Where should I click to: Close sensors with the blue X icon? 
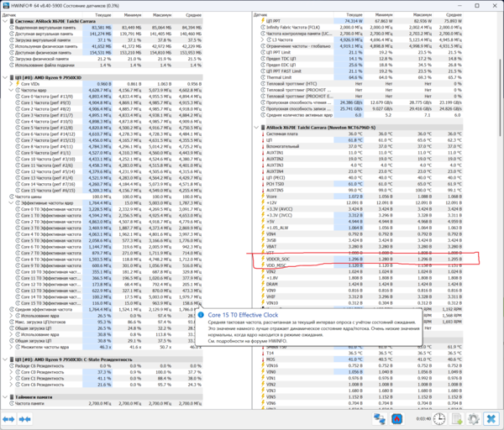[x=491, y=419]
